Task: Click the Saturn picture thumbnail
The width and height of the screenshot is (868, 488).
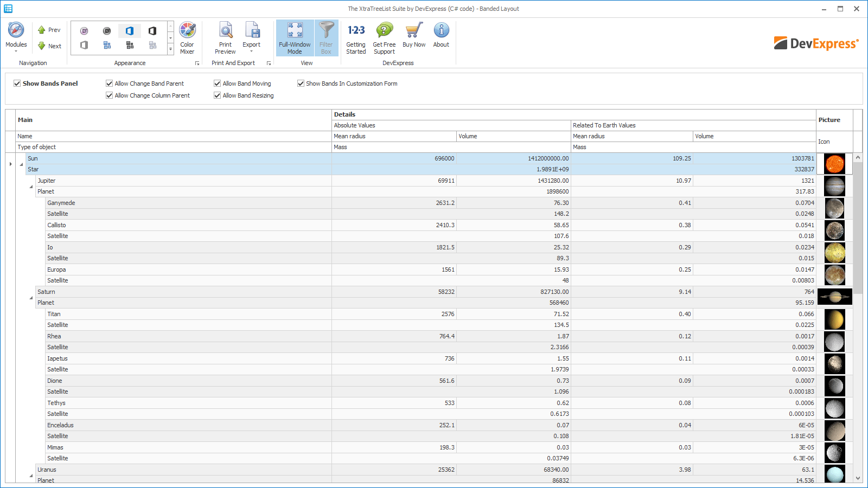Action: coord(835,297)
